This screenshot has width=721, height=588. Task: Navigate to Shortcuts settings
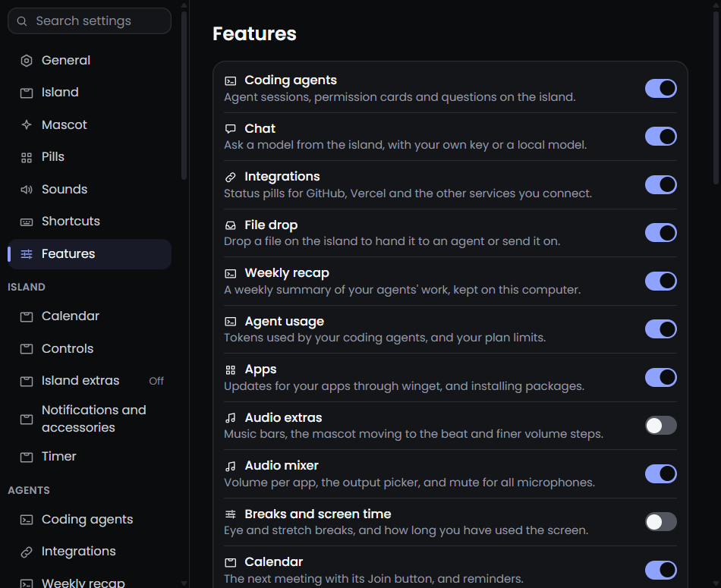click(90, 222)
